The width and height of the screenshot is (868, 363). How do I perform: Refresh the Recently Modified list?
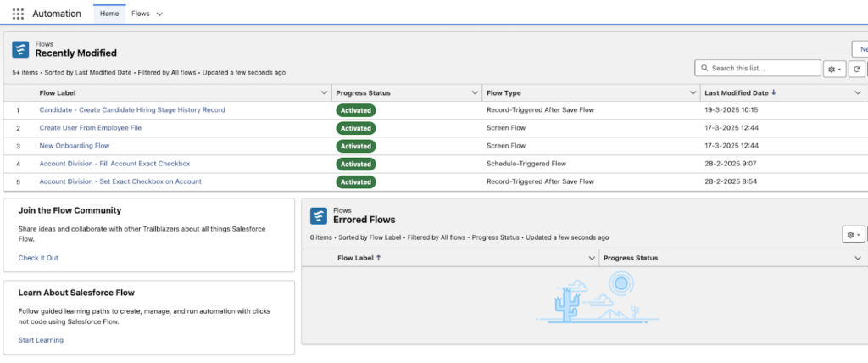tap(856, 69)
